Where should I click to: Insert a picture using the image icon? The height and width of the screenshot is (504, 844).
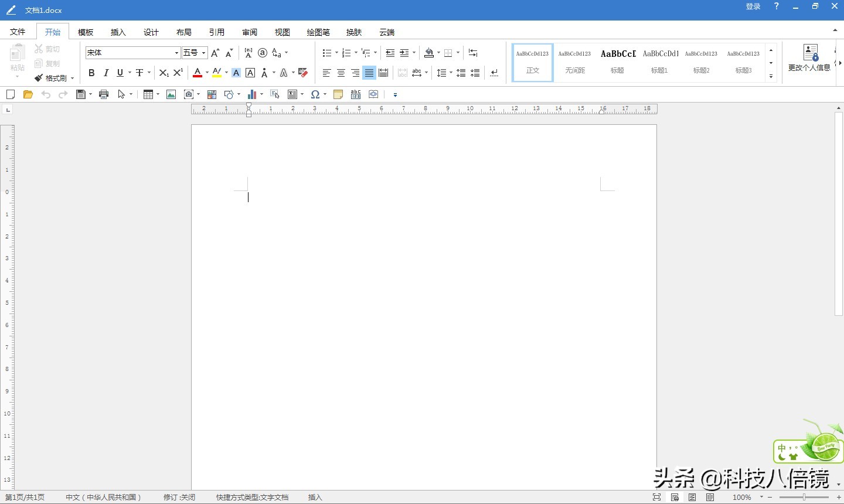coord(171,94)
